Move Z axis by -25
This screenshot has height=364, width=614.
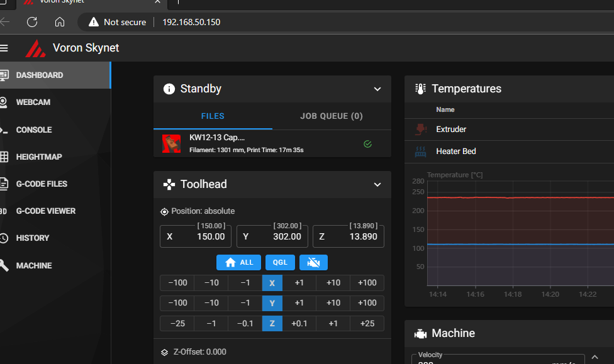pos(177,323)
